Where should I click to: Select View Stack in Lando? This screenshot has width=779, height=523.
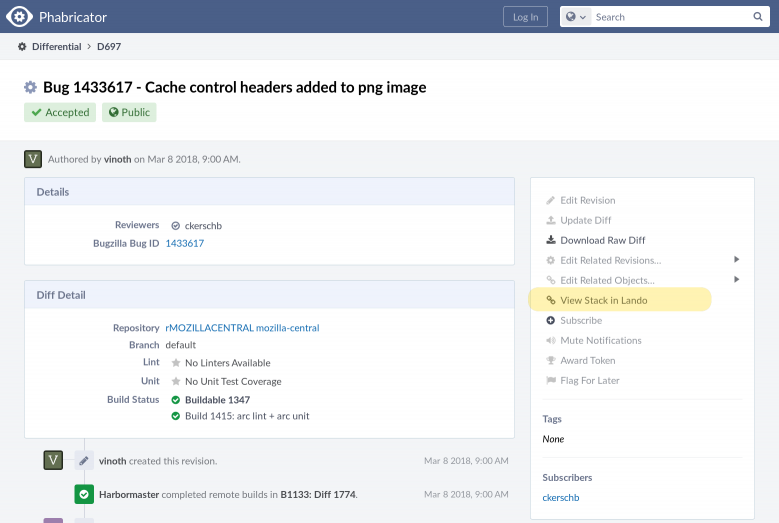[604, 300]
